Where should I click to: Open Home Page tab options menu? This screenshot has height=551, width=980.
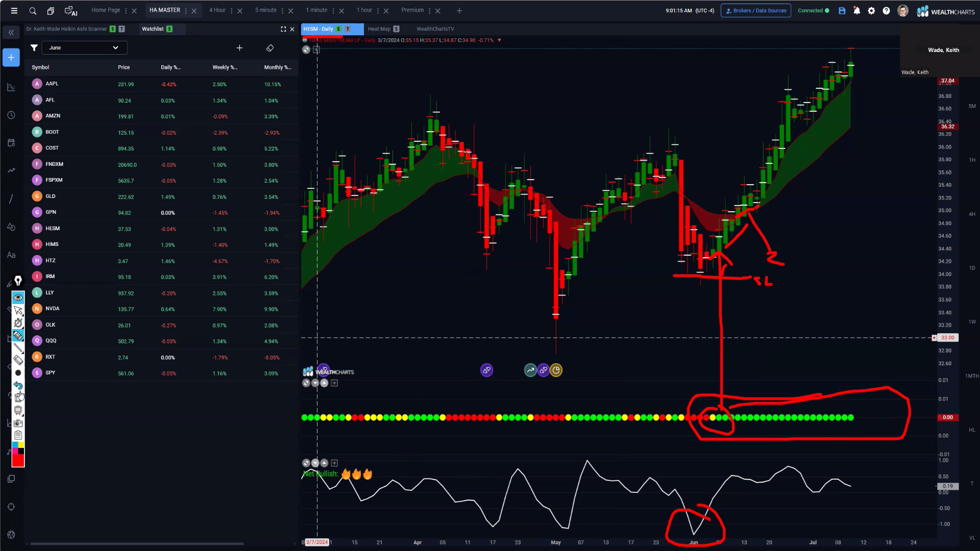tap(126, 11)
